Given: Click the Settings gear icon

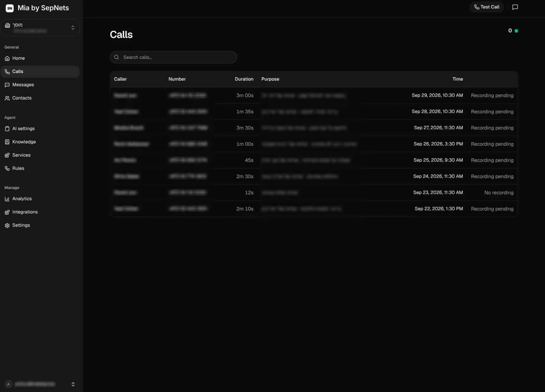Looking at the screenshot, I should click(7, 225).
